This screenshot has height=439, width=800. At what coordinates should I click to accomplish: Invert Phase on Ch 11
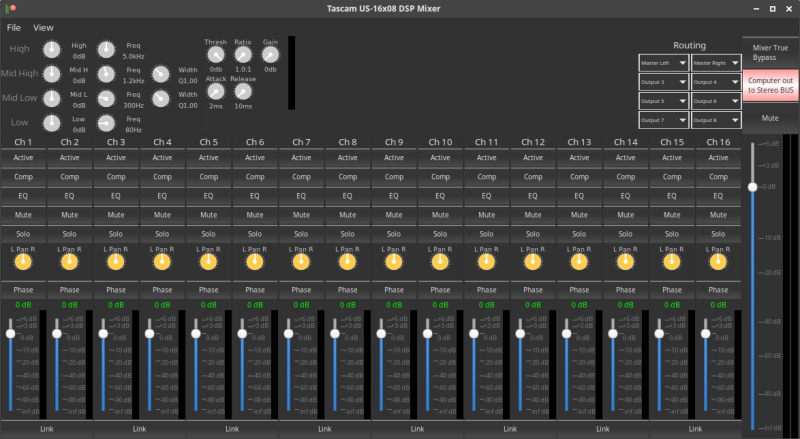click(487, 289)
